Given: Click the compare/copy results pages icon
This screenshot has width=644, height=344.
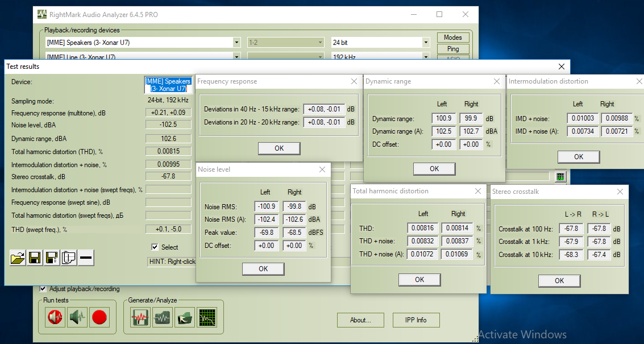Looking at the screenshot, I should pos(69,258).
